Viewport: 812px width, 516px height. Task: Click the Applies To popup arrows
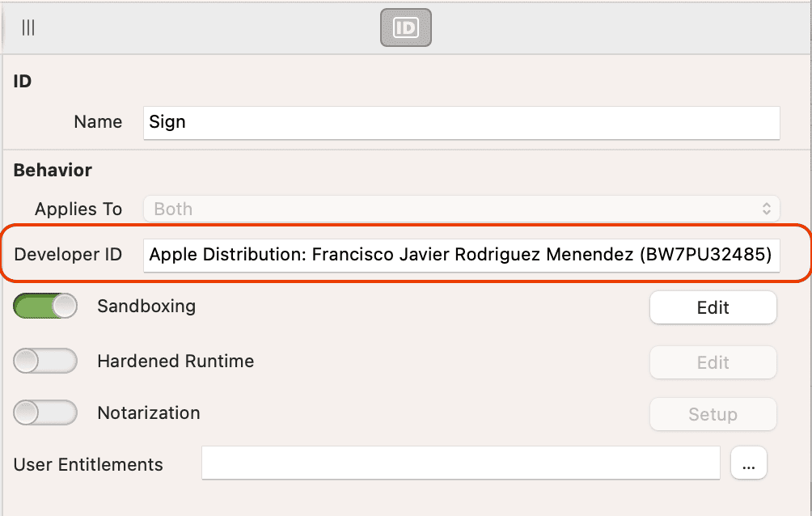click(766, 209)
